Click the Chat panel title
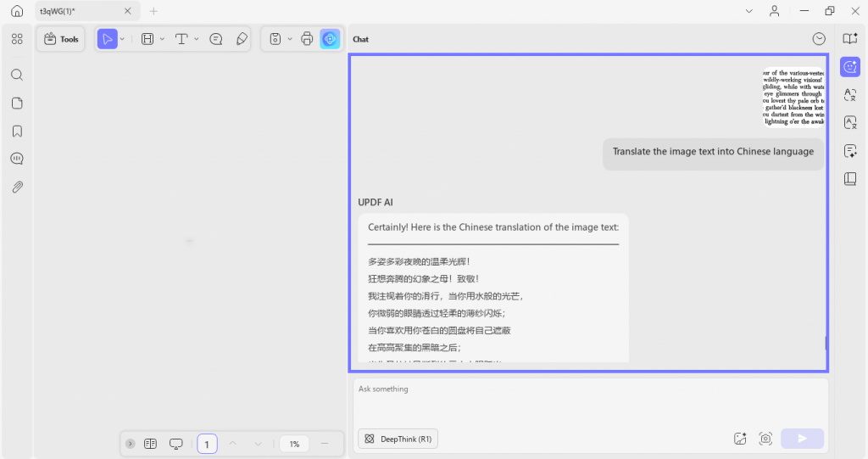 click(x=360, y=39)
